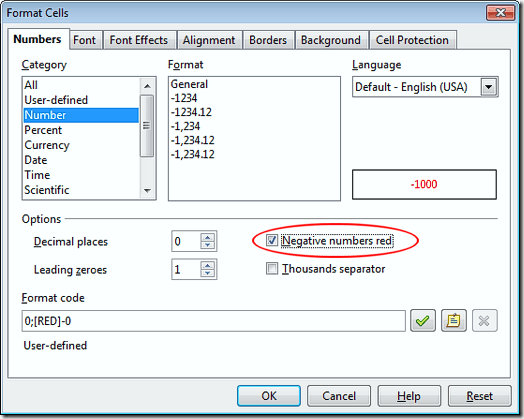Close the Format Cells dialog
This screenshot has height=419, width=524.
(x=500, y=13)
